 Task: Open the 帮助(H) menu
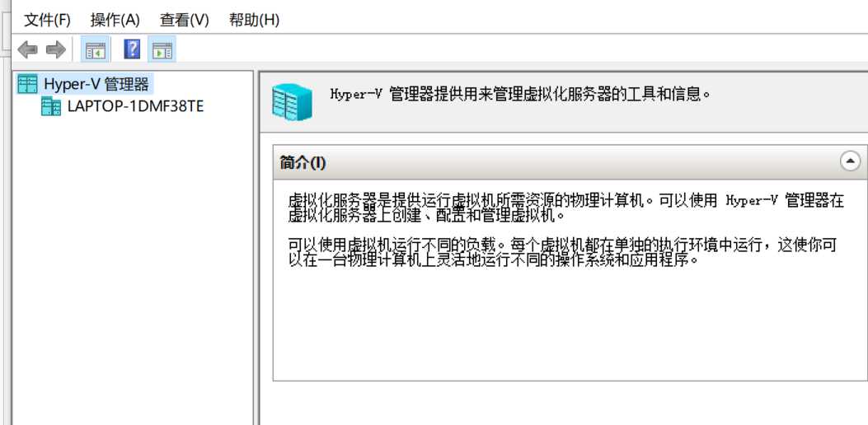click(254, 21)
